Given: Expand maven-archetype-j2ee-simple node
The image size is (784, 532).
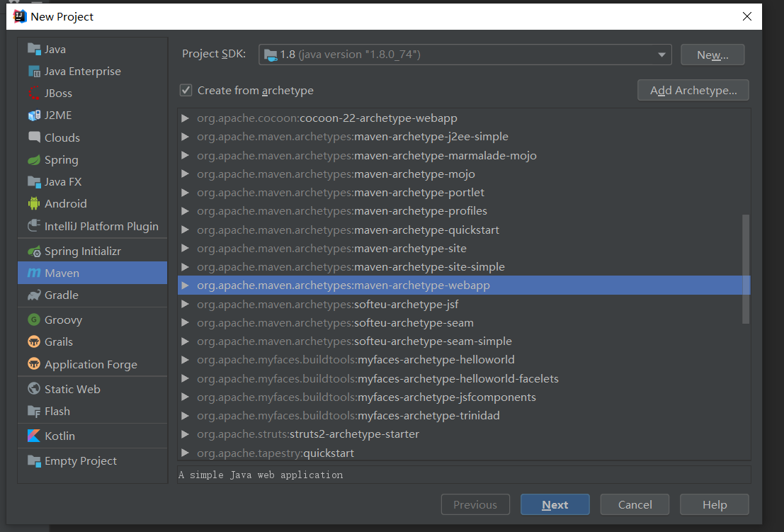Looking at the screenshot, I should click(x=185, y=137).
